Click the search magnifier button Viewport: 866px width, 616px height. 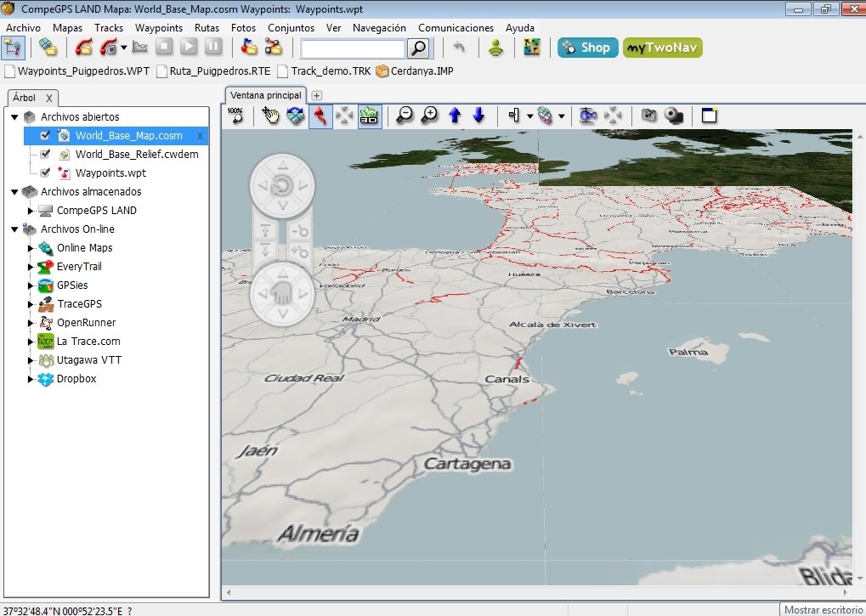(x=419, y=48)
